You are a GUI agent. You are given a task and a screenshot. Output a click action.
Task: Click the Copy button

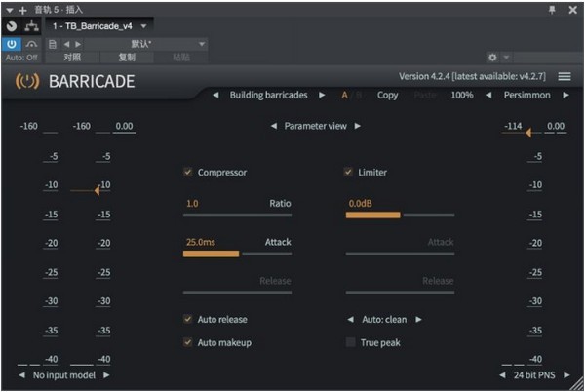[387, 96]
